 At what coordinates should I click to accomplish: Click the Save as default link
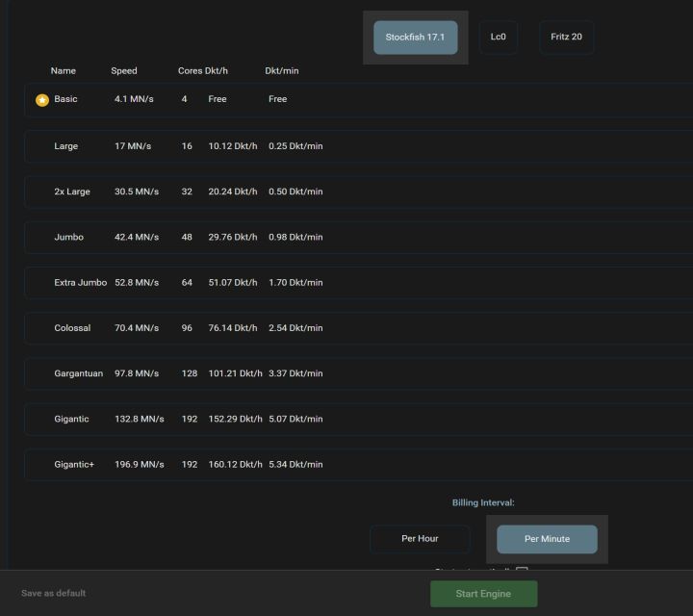click(x=54, y=593)
